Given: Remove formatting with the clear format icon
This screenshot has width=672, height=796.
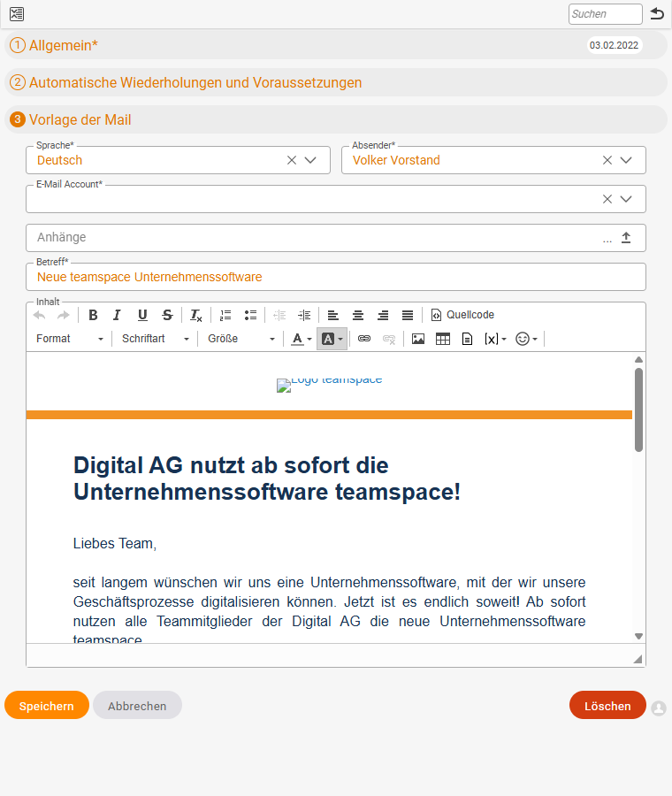Looking at the screenshot, I should [196, 315].
